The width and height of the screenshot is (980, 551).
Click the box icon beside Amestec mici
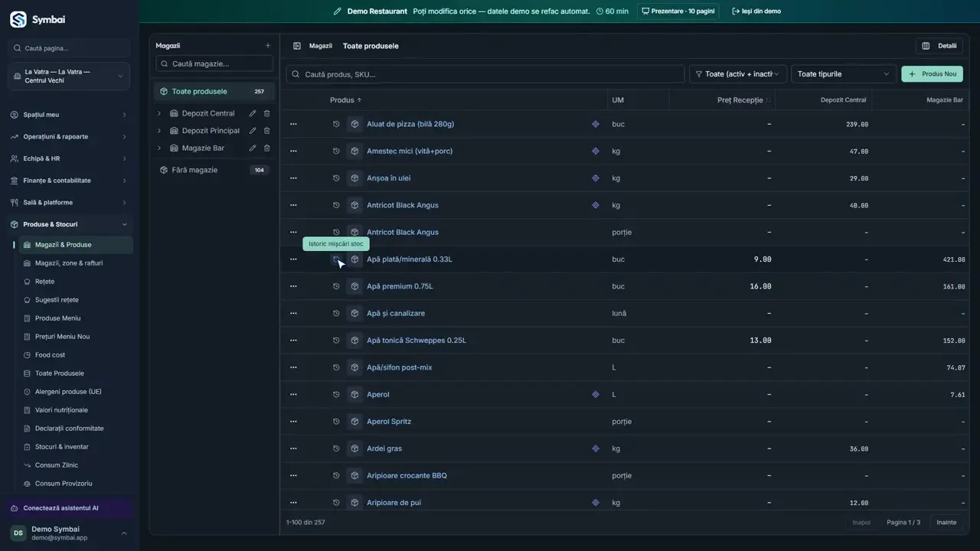(x=354, y=151)
